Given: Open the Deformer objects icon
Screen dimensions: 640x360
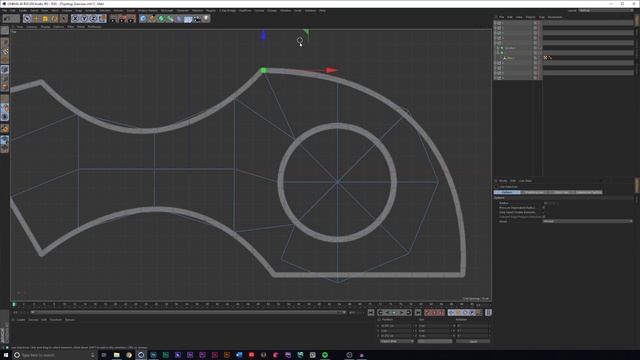Looking at the screenshot, I should (x=179, y=18).
